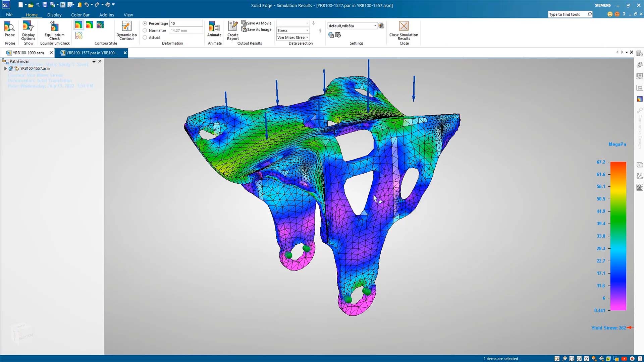644x362 pixels.
Task: Open Display Options in the Show group
Action: 28,30
